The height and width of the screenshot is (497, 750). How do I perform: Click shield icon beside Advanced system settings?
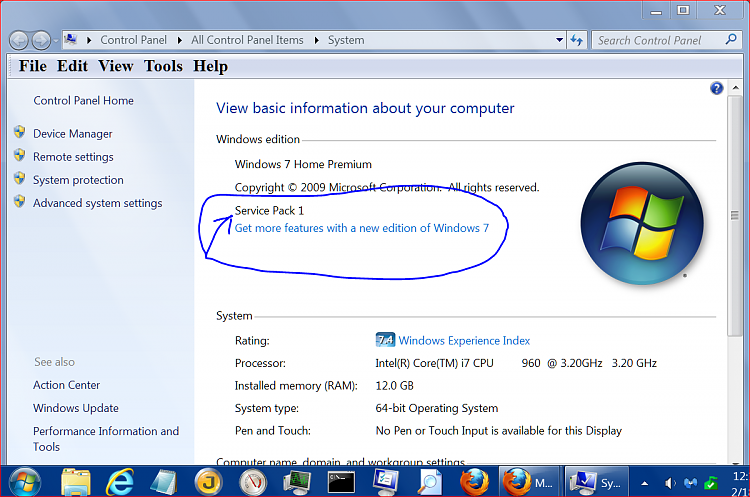[x=20, y=201]
